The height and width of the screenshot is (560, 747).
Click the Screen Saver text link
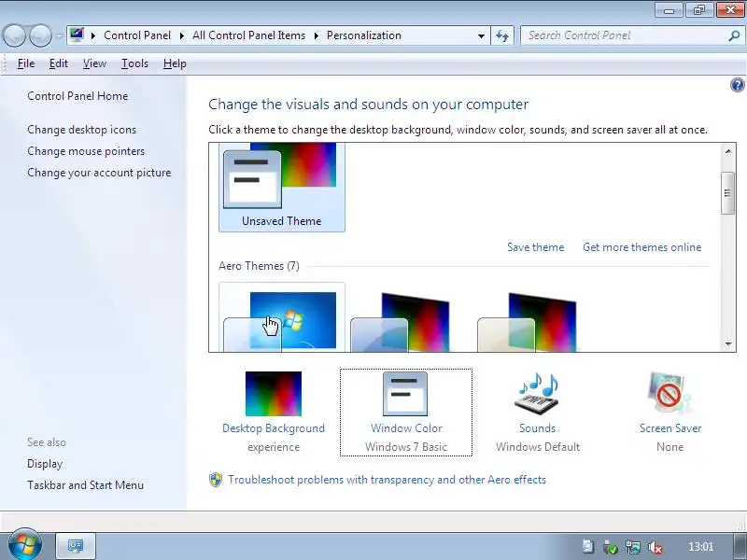click(x=670, y=428)
